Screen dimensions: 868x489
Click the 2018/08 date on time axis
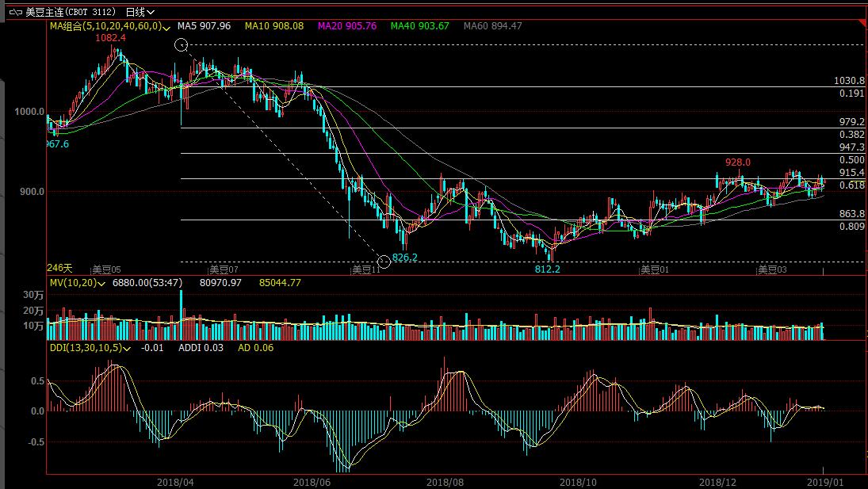coord(443,481)
